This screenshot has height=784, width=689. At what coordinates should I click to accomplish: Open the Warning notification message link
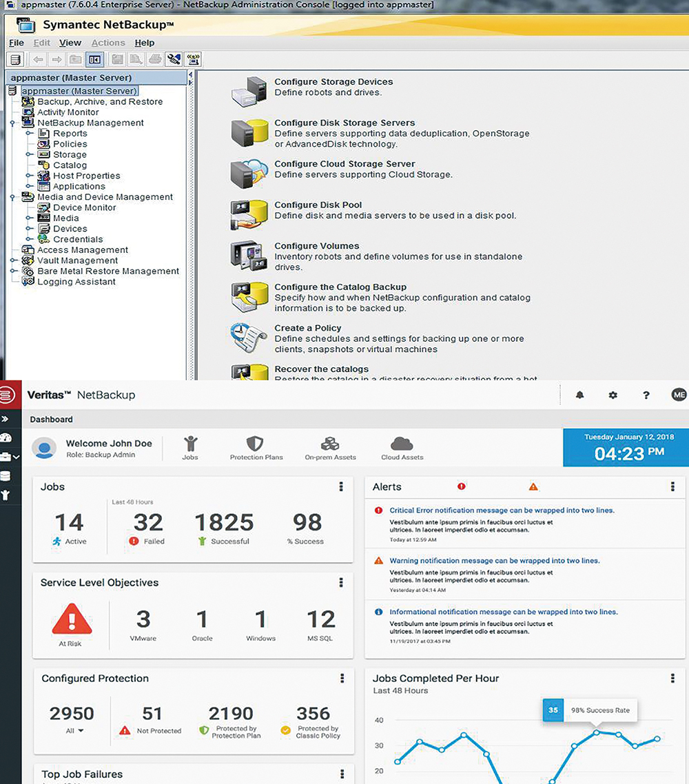pos(495,561)
